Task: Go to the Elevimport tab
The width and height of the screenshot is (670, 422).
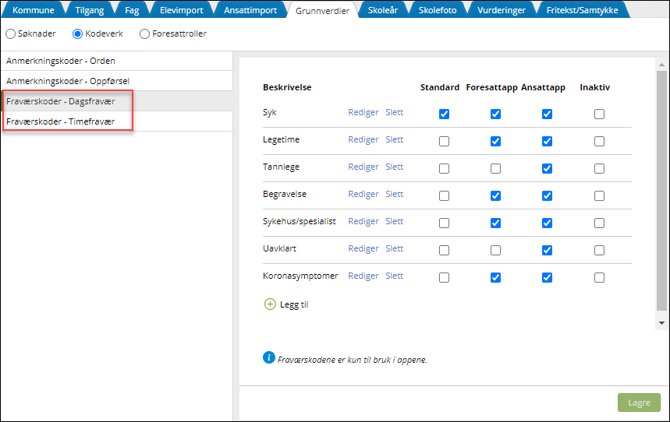Action: [183, 9]
